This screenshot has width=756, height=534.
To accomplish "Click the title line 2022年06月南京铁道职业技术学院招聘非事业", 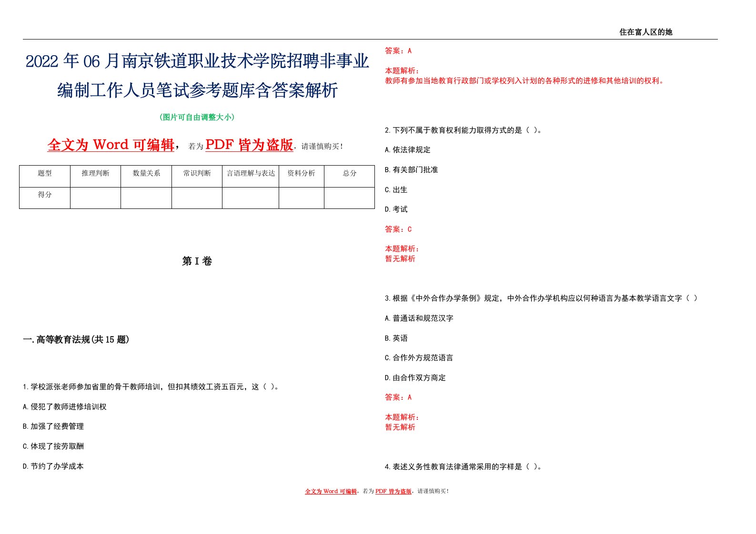I will (x=197, y=61).
